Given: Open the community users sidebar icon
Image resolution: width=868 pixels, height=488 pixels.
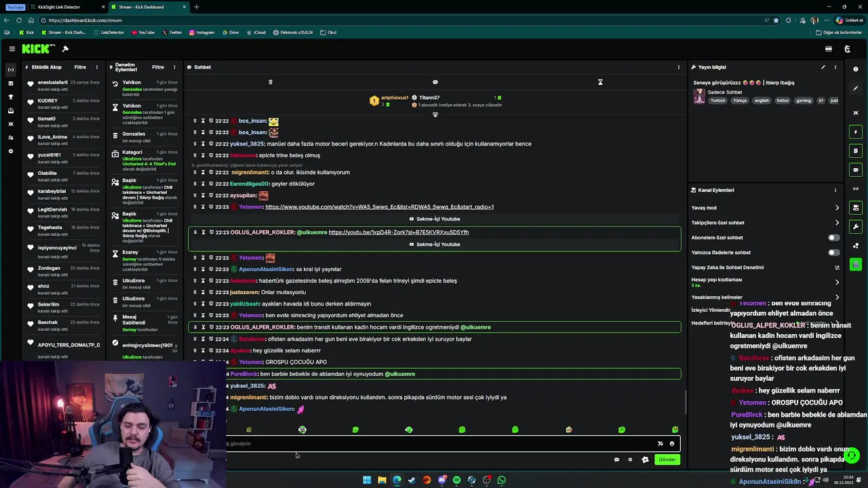Looking at the screenshot, I should click(10, 138).
